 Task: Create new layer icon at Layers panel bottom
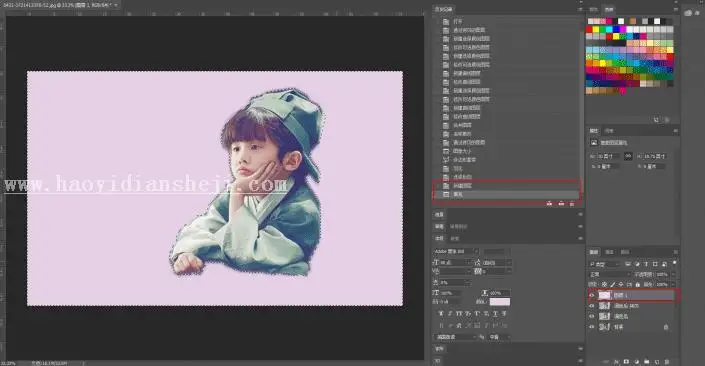coord(657,362)
